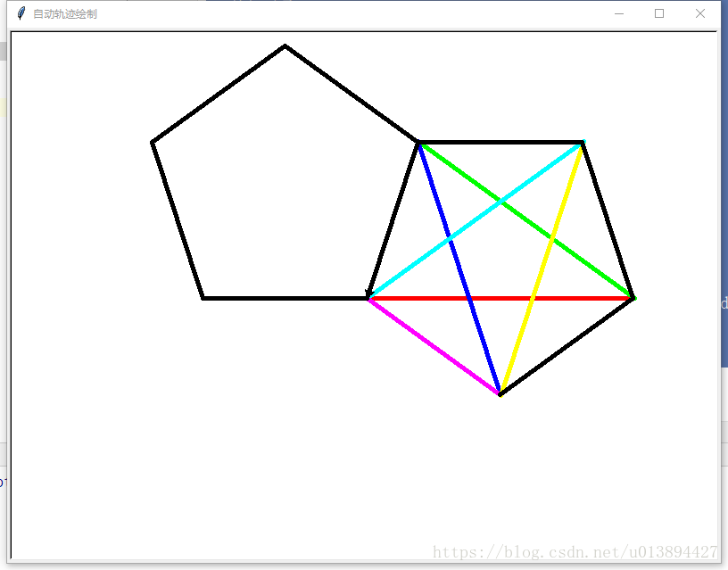Viewport: 728px width, 570px height.
Task: Click the blue diagonal line
Action: 459,268
